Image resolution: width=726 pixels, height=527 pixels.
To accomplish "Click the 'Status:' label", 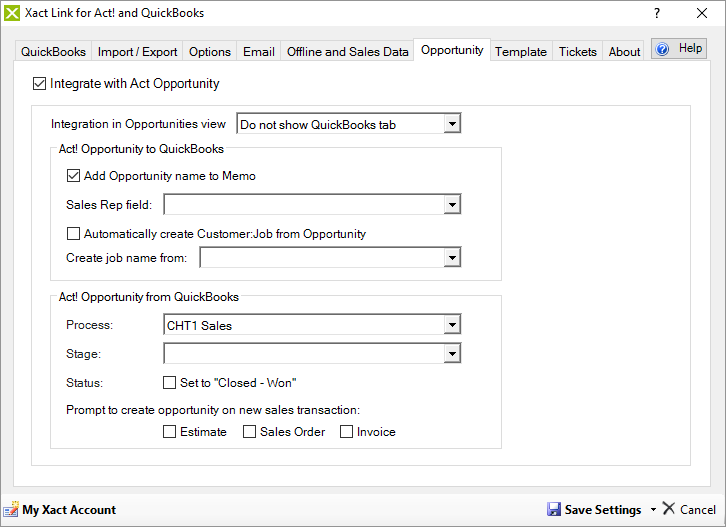I will coord(84,383).
